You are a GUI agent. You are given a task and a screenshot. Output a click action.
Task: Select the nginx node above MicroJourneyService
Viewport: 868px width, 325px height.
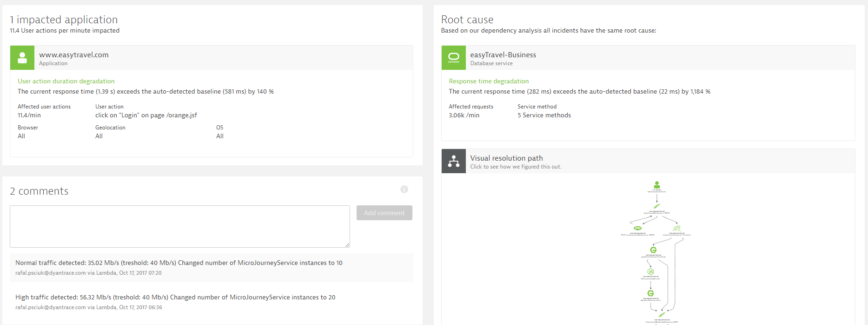click(653, 250)
